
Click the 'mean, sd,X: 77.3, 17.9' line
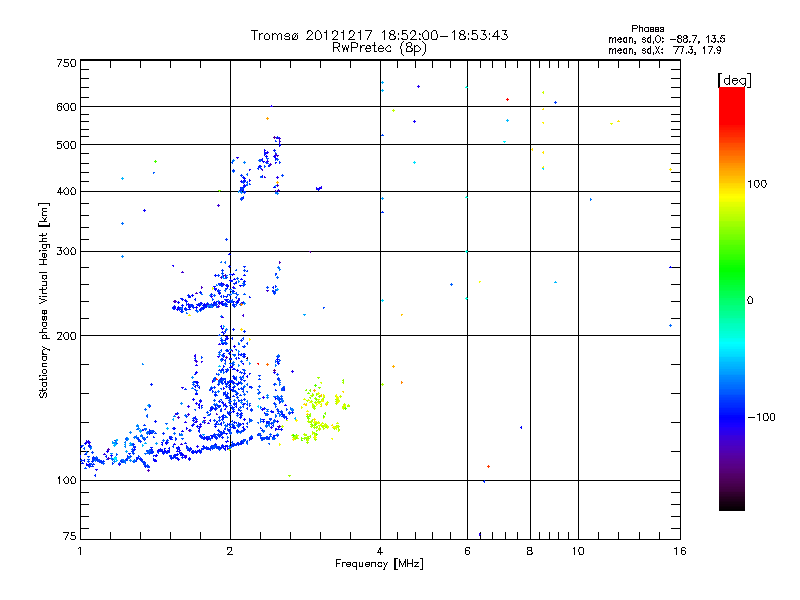(x=664, y=50)
